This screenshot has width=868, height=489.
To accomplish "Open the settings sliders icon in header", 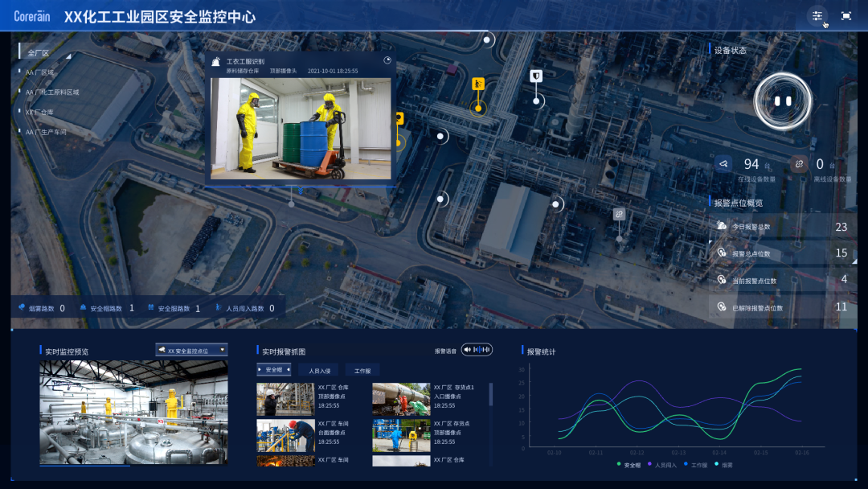I will (817, 15).
